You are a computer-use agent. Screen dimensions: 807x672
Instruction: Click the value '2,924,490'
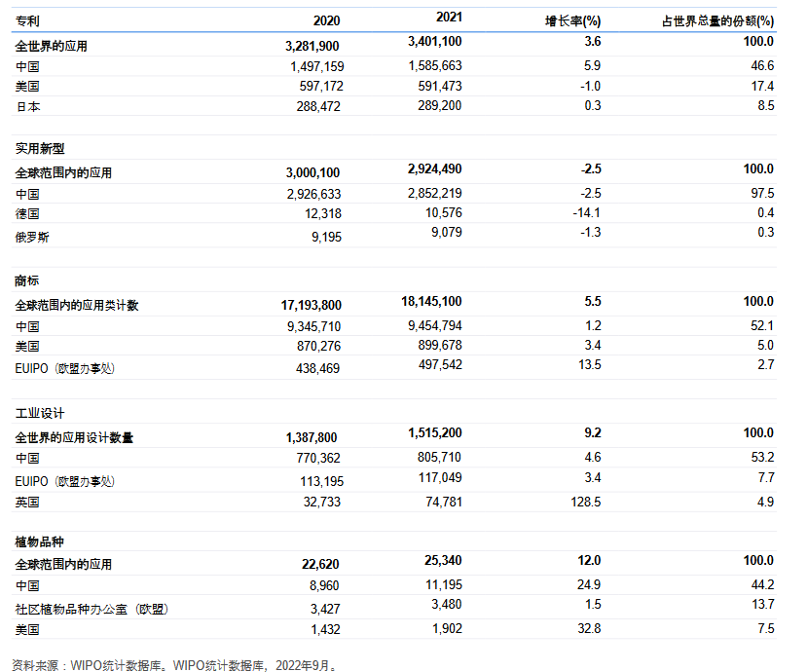[435, 169]
